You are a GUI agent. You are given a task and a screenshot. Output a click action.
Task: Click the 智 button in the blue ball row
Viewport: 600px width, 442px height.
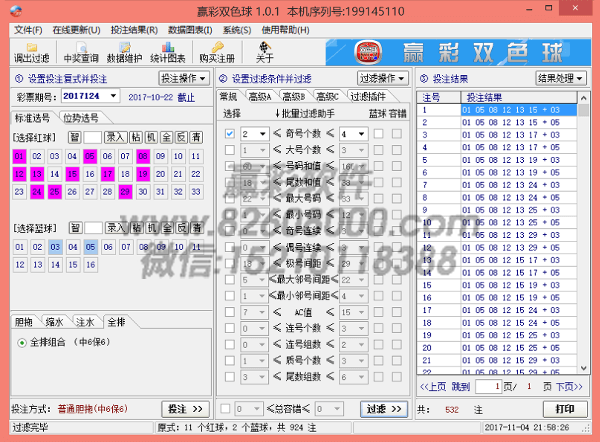(75, 228)
